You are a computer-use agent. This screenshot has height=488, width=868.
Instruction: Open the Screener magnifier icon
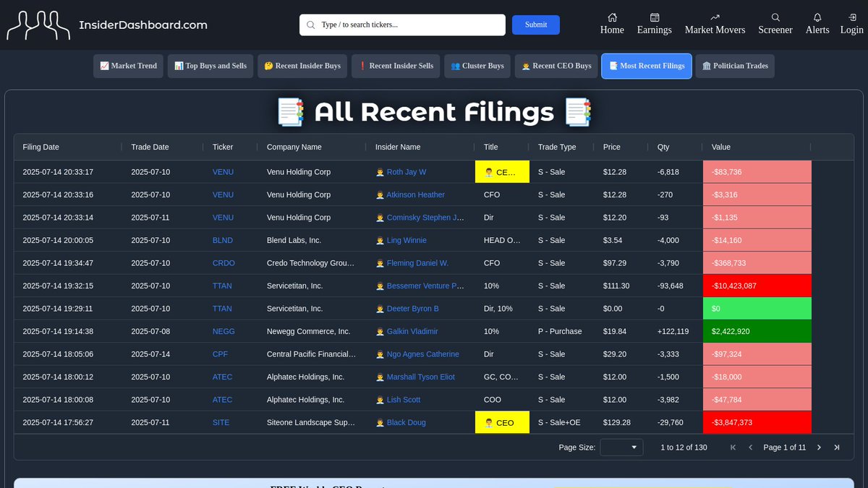[x=775, y=17]
